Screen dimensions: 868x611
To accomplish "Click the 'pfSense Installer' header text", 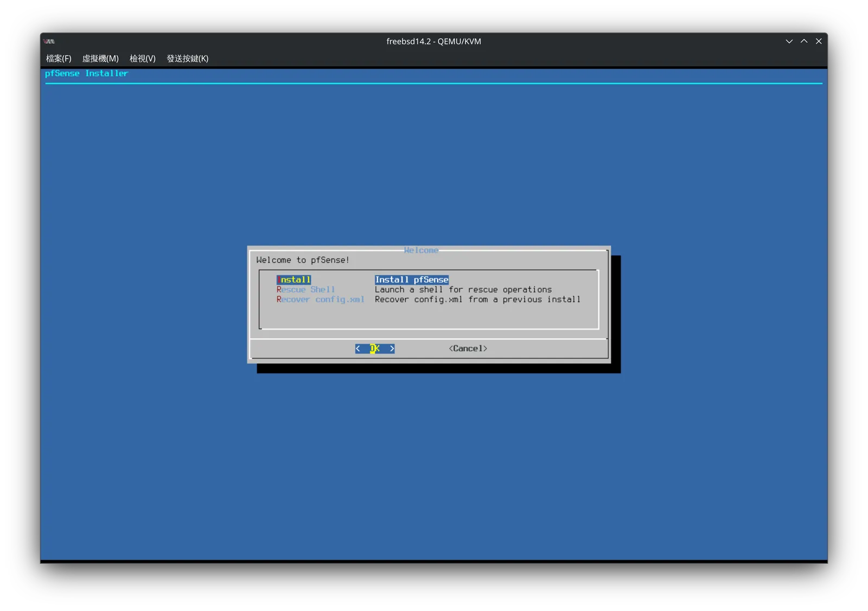I will pyautogui.click(x=87, y=73).
